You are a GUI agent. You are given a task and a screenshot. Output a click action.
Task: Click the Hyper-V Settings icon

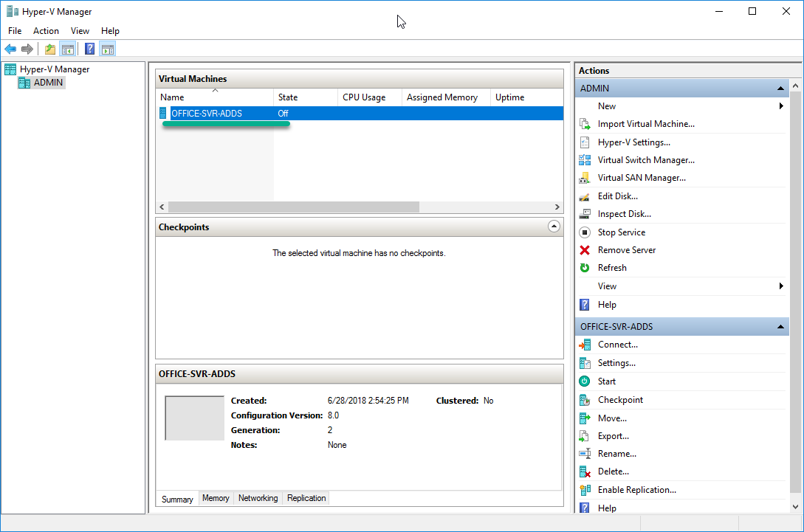(x=585, y=142)
